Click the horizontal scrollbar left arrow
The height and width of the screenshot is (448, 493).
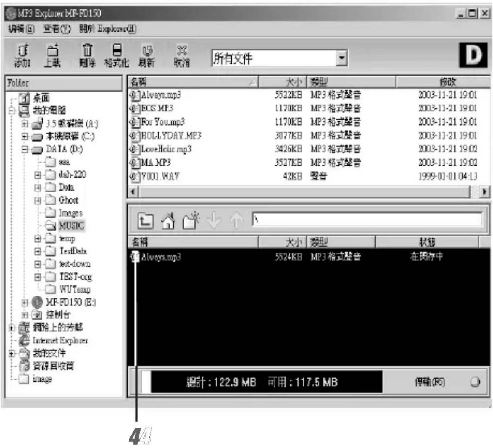133,192
